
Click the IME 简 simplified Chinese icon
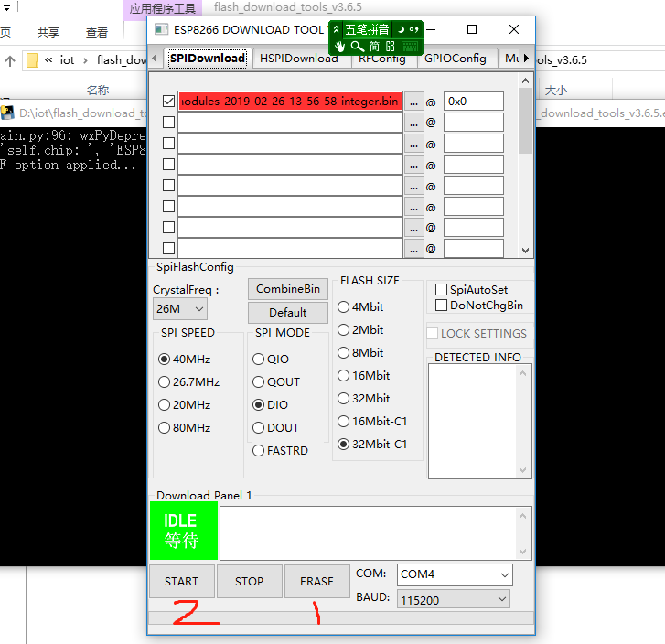[x=374, y=46]
